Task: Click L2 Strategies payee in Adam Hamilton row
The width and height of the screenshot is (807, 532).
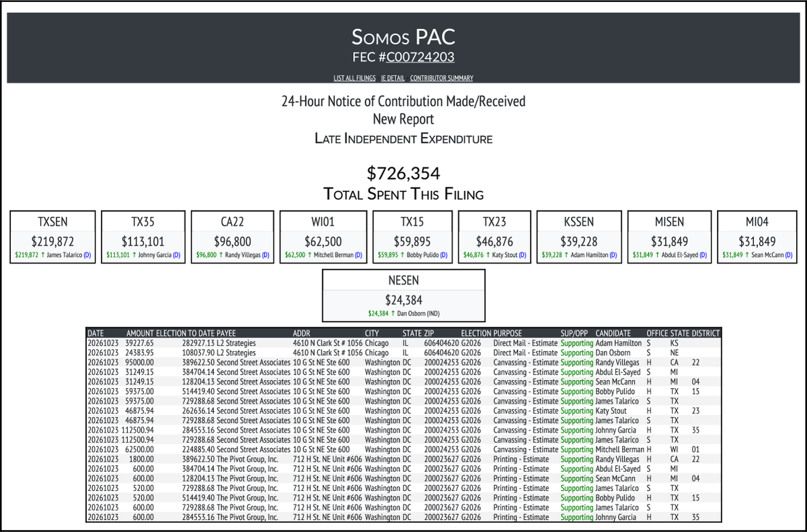Action: click(x=236, y=343)
